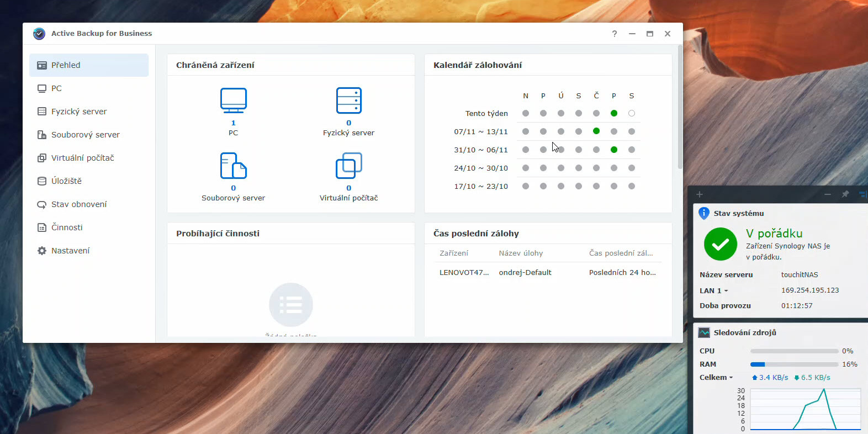The image size is (868, 434).
Task: Click the Fyzický server icon in protected devices
Action: 348,101
